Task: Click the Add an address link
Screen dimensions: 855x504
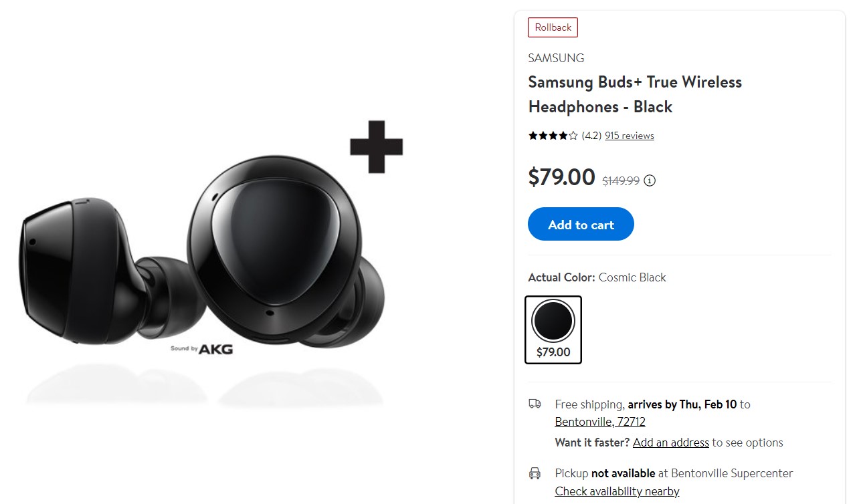Action: pos(670,443)
